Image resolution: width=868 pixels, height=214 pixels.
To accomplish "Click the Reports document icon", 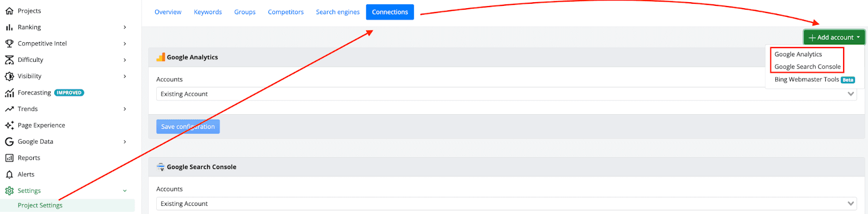I will coord(9,158).
